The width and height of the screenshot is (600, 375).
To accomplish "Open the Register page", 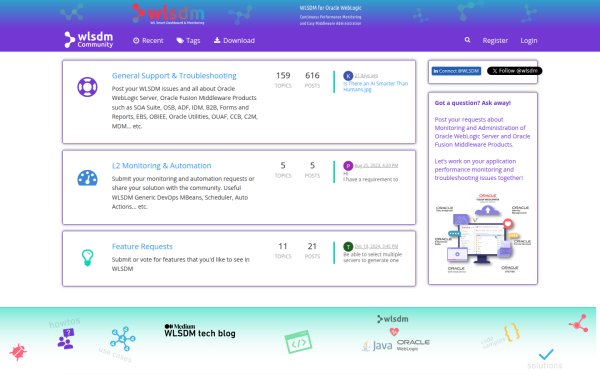I will point(495,41).
